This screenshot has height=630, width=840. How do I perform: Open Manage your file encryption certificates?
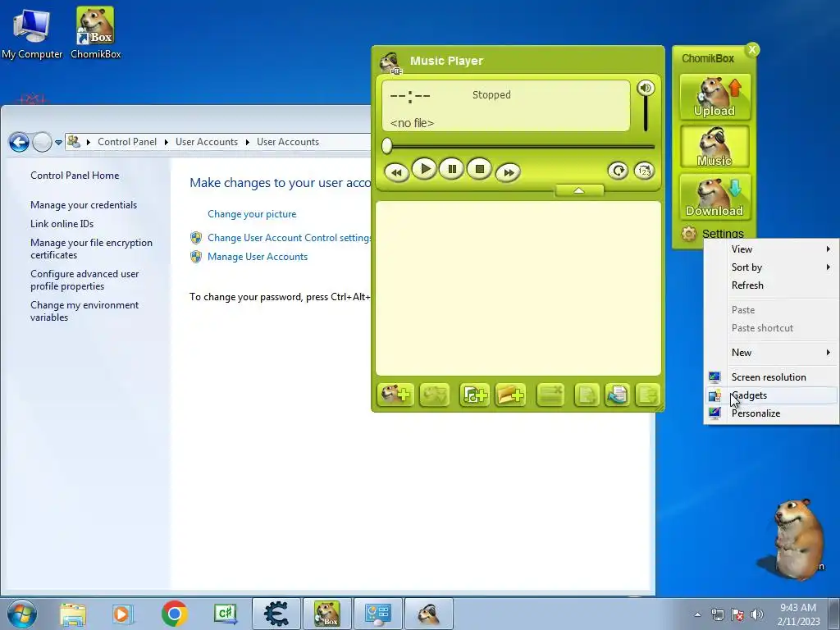pyautogui.click(x=91, y=249)
